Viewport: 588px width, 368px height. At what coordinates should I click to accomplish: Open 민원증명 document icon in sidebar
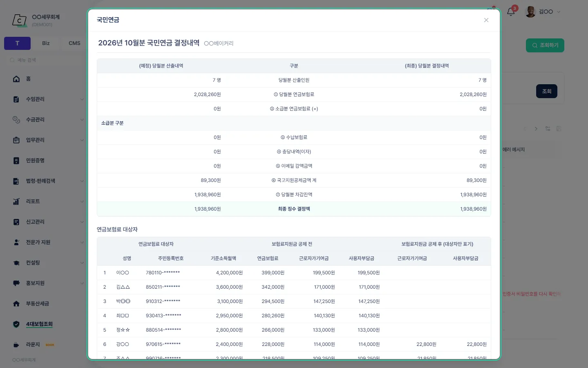(x=16, y=161)
